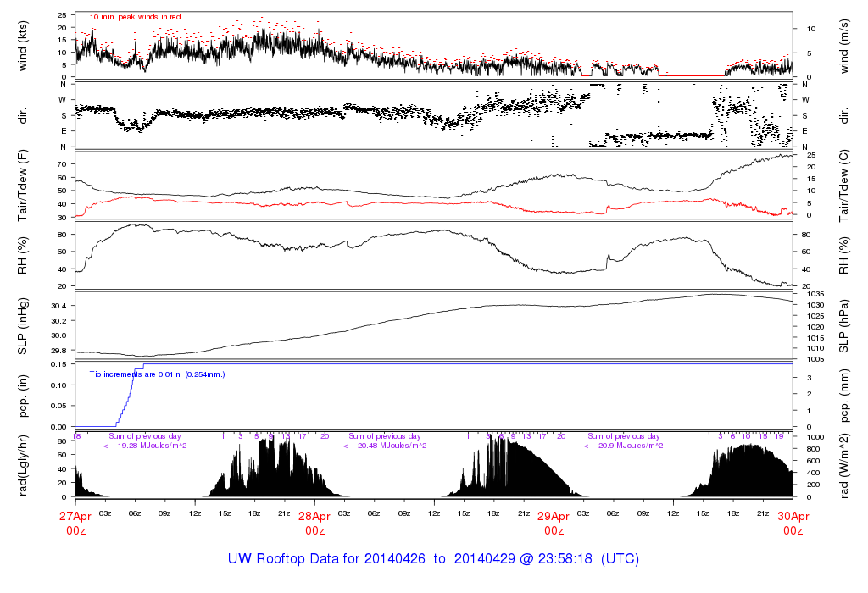Click the UW Rooftop Data chart title
868x593 pixels.
click(433, 559)
